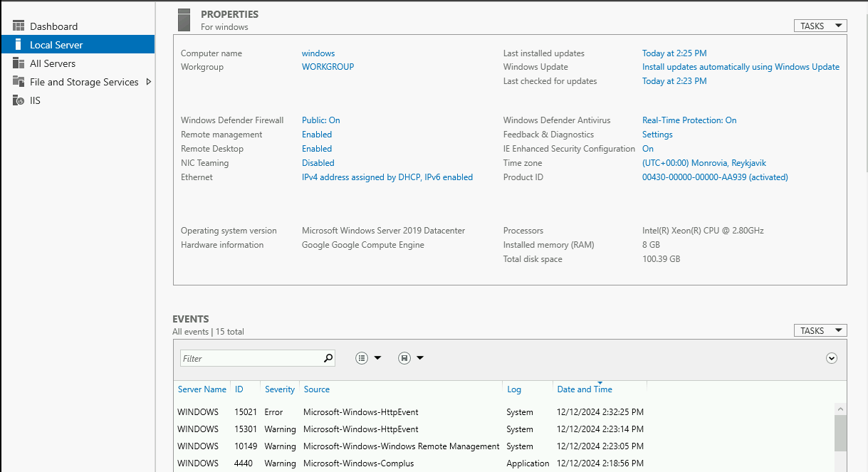
Task: Sort events by Log column
Action: [x=514, y=389]
